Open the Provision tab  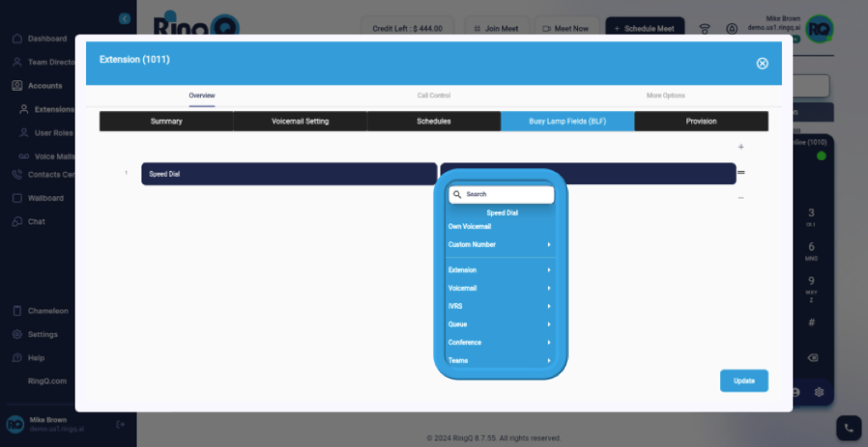point(701,121)
